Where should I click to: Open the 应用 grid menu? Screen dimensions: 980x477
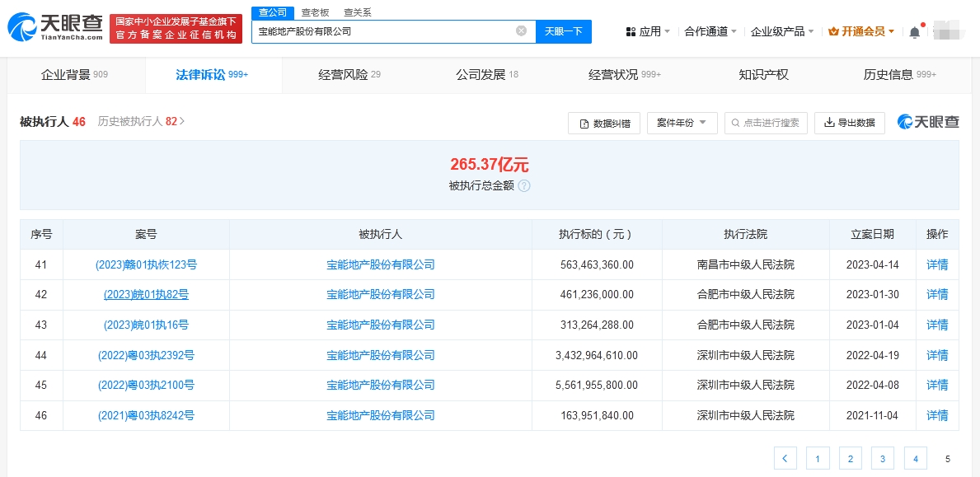648,31
